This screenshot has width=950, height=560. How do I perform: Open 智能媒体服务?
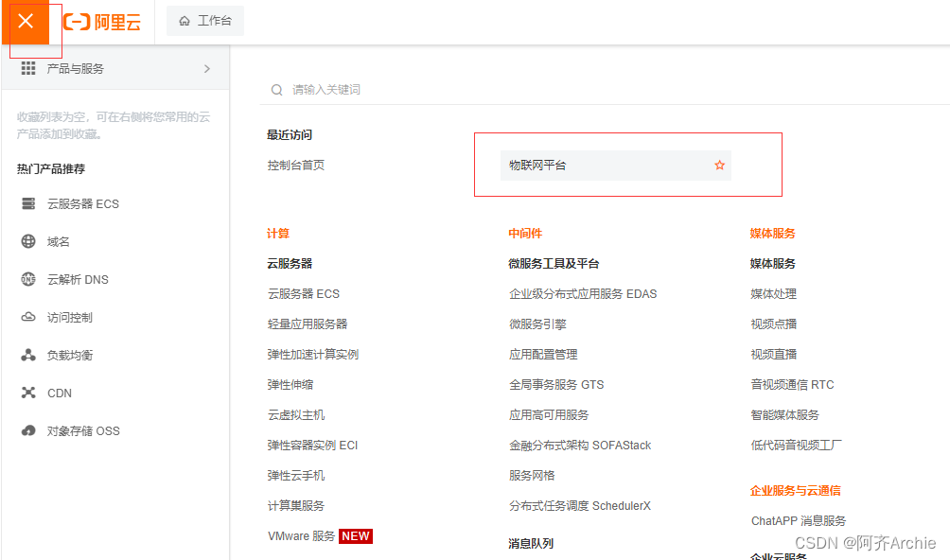tap(784, 414)
